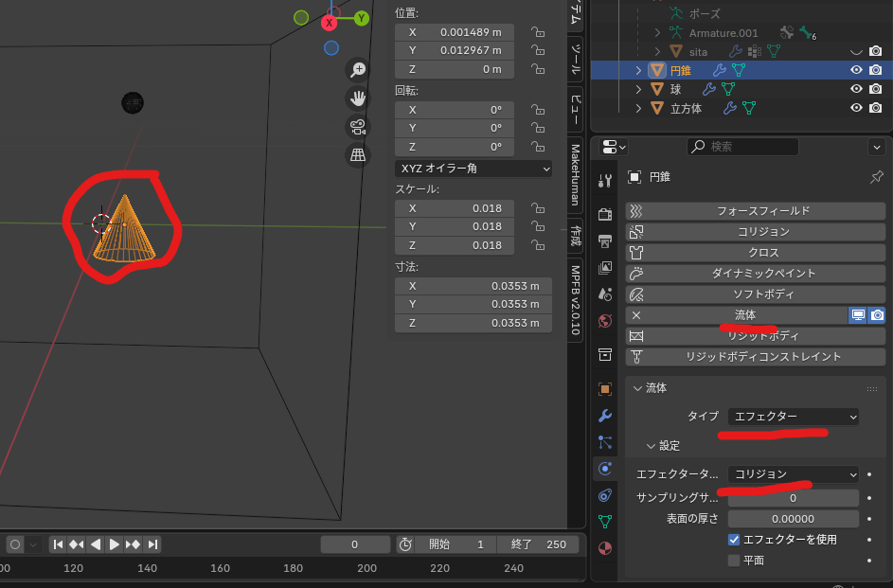Click the zoom view magnifier icon
Screen dimensions: 893x588
358,69
